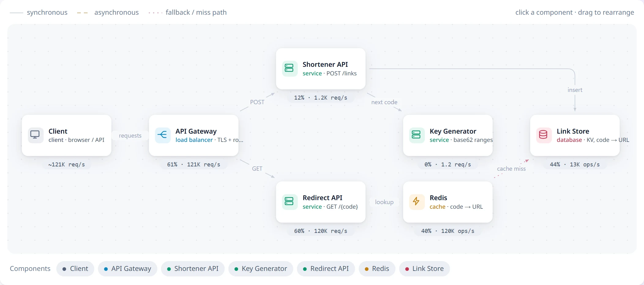Select the Link Store component chip
The width and height of the screenshot is (644, 285).
[x=425, y=269]
